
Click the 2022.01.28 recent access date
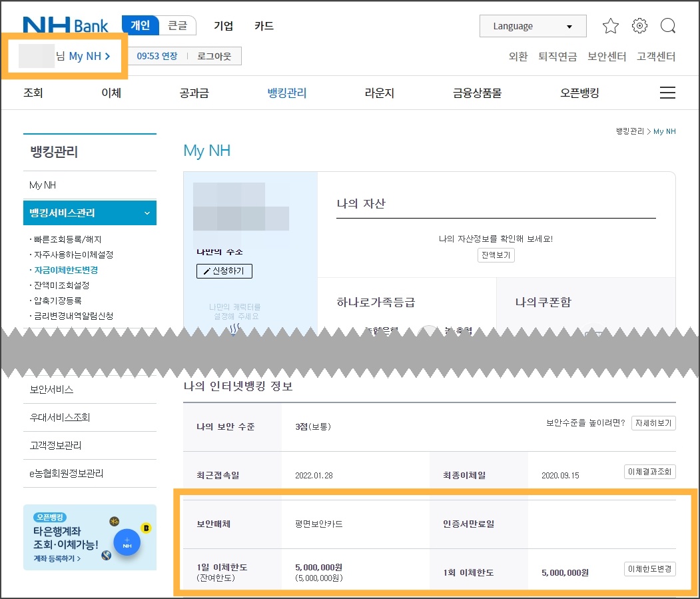pos(314,475)
